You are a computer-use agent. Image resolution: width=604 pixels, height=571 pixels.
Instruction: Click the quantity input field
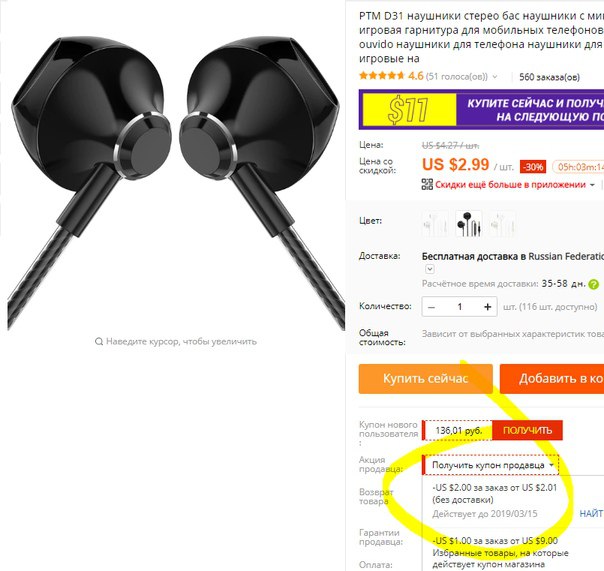click(460, 307)
